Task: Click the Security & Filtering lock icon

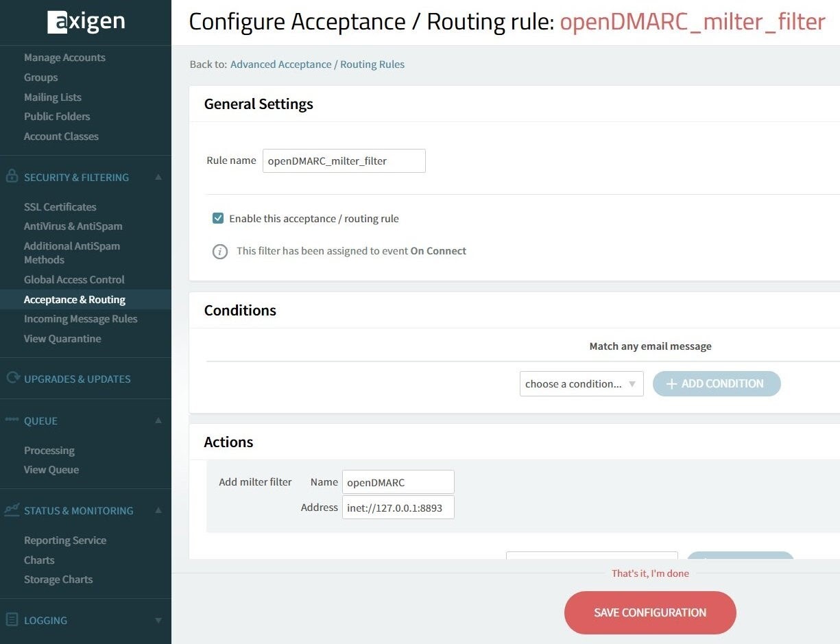Action: [12, 176]
